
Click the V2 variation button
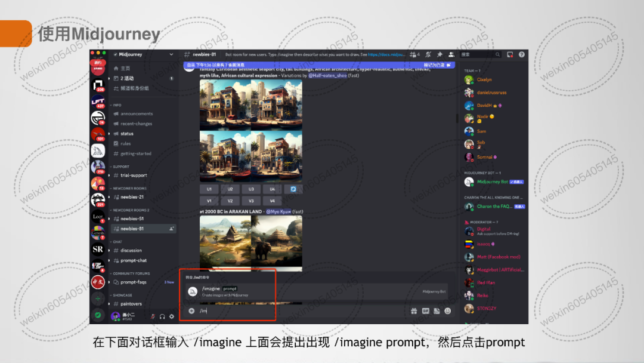click(230, 201)
